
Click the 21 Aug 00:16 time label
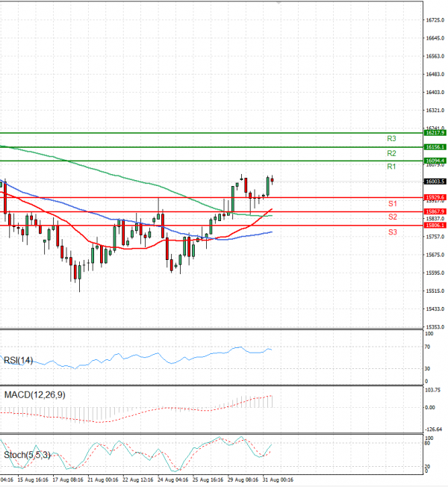103,480
